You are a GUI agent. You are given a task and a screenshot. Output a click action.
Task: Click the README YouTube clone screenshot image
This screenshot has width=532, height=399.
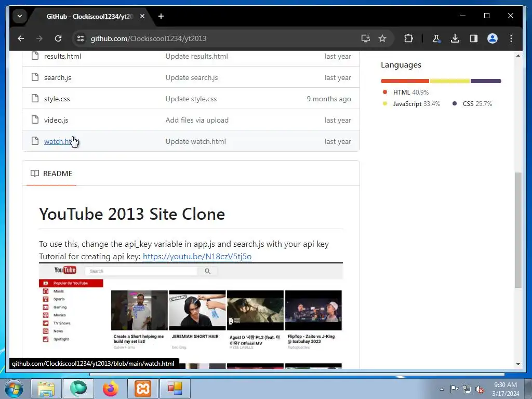click(191, 315)
